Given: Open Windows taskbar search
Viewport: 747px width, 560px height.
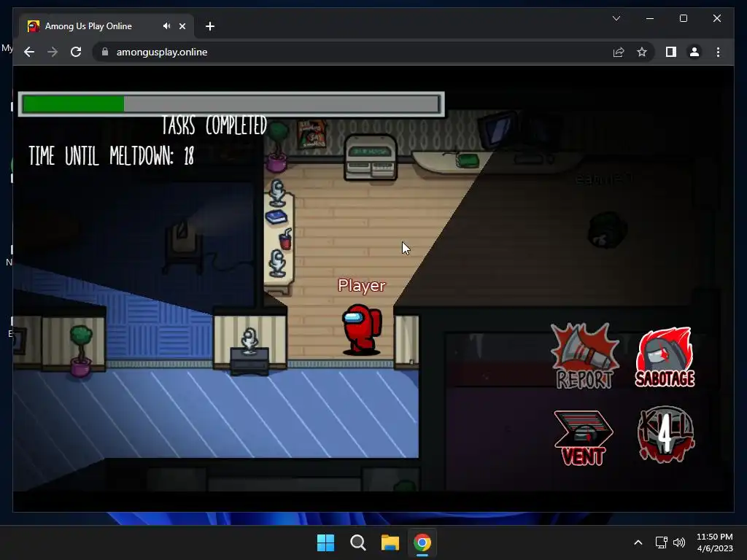Looking at the screenshot, I should [357, 542].
